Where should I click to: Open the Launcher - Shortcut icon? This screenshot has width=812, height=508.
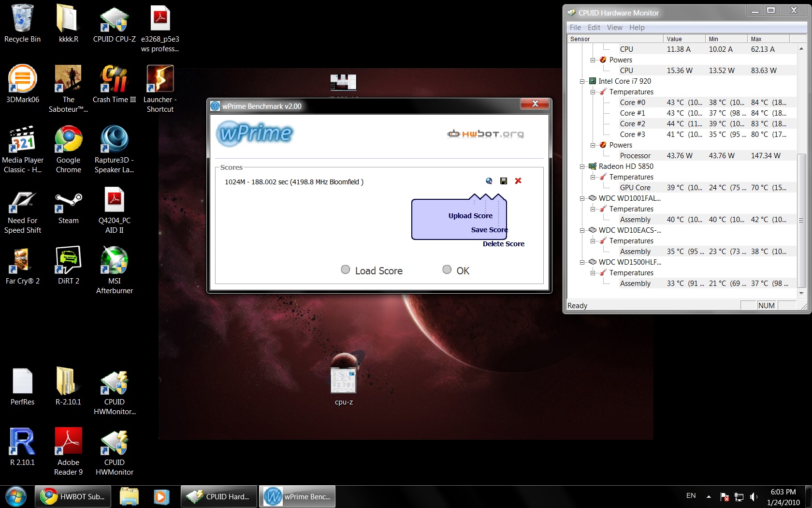click(160, 89)
